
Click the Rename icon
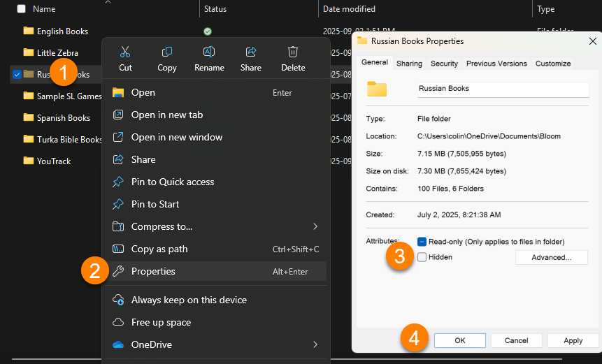coord(209,52)
